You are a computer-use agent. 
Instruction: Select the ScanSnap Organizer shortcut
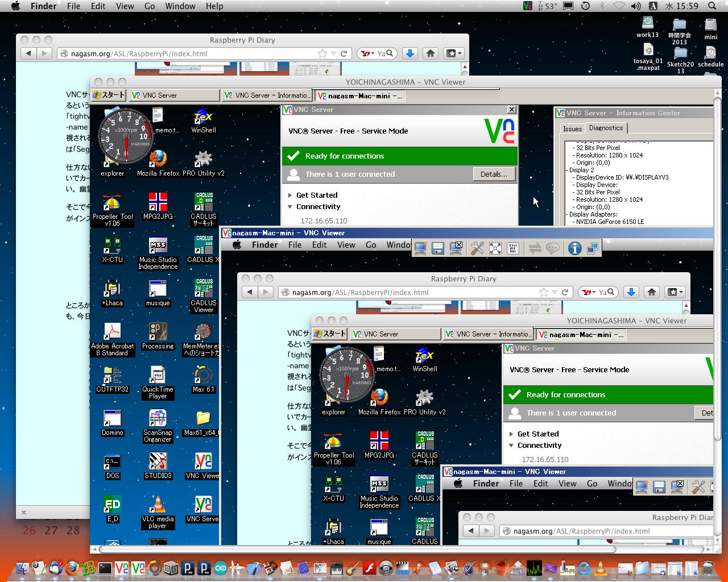click(x=158, y=426)
